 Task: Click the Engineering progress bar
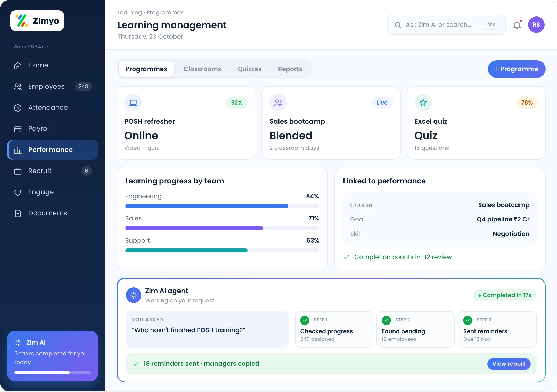coord(222,206)
